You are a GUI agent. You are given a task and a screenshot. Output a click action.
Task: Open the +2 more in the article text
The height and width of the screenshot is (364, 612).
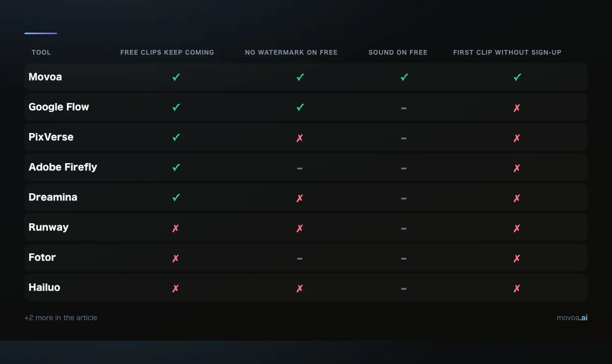[61, 318]
